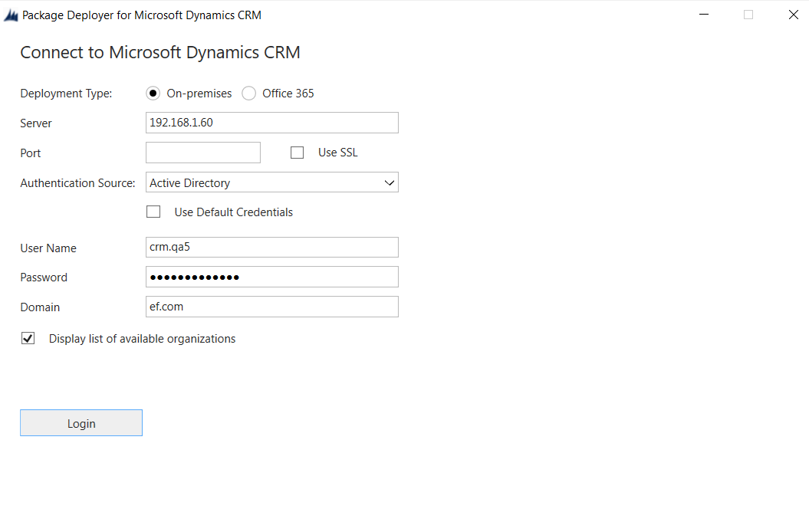Click the Authentication Source label
Viewport: 809px width, 532px height.
[x=77, y=183]
